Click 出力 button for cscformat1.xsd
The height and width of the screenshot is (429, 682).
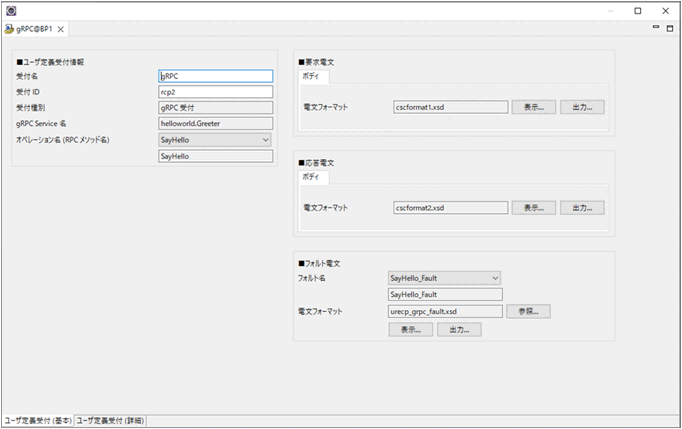click(x=581, y=107)
